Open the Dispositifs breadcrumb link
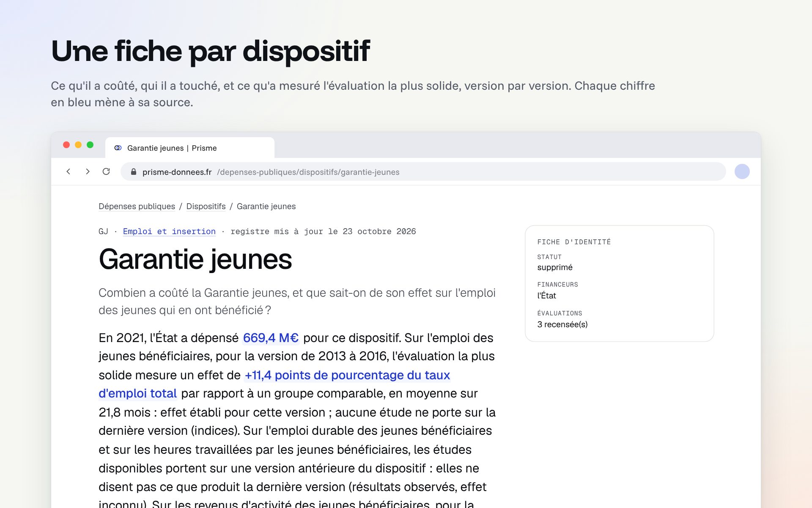Image resolution: width=812 pixels, height=508 pixels. (206, 206)
